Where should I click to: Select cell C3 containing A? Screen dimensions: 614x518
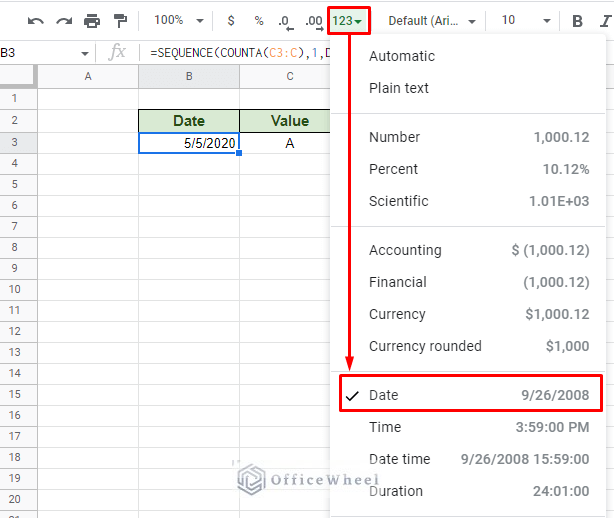coord(285,143)
